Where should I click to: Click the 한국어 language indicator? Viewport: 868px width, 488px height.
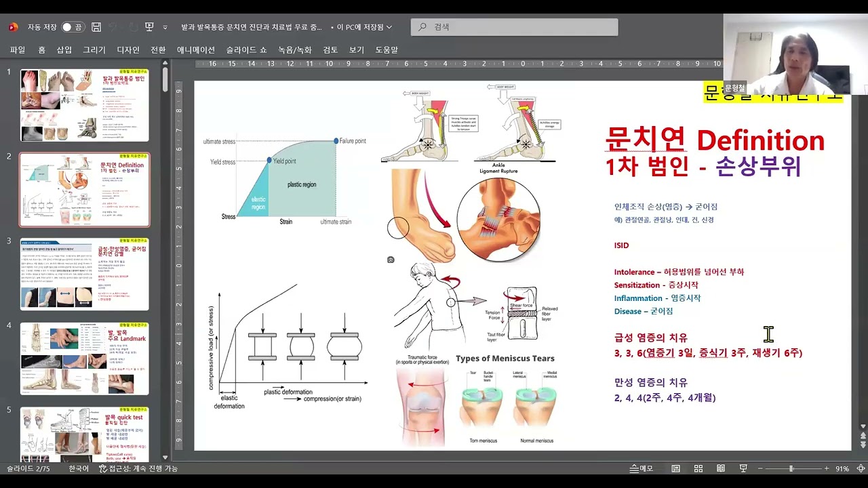[x=78, y=468]
